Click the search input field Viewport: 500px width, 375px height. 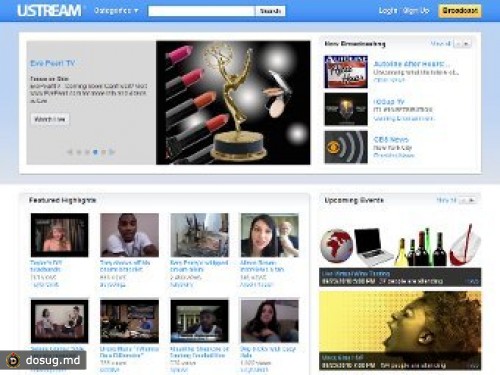pos(201,11)
